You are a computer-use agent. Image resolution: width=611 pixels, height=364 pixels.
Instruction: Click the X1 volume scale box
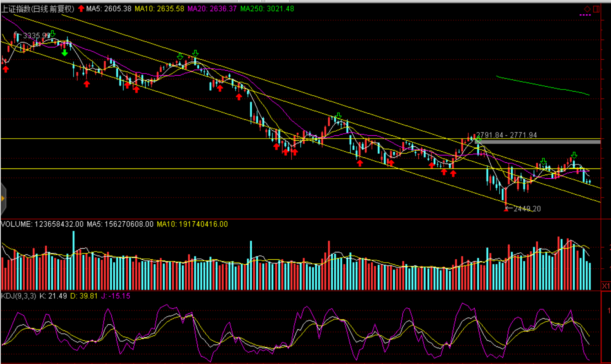606,285
